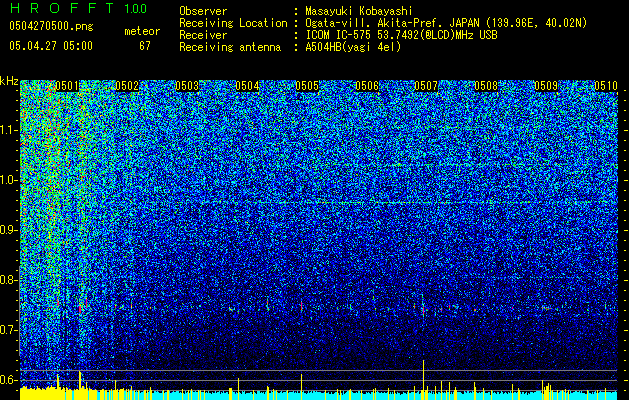The image size is (629, 400).
Task: Click the 0501 time marker
Action: coord(67,86)
